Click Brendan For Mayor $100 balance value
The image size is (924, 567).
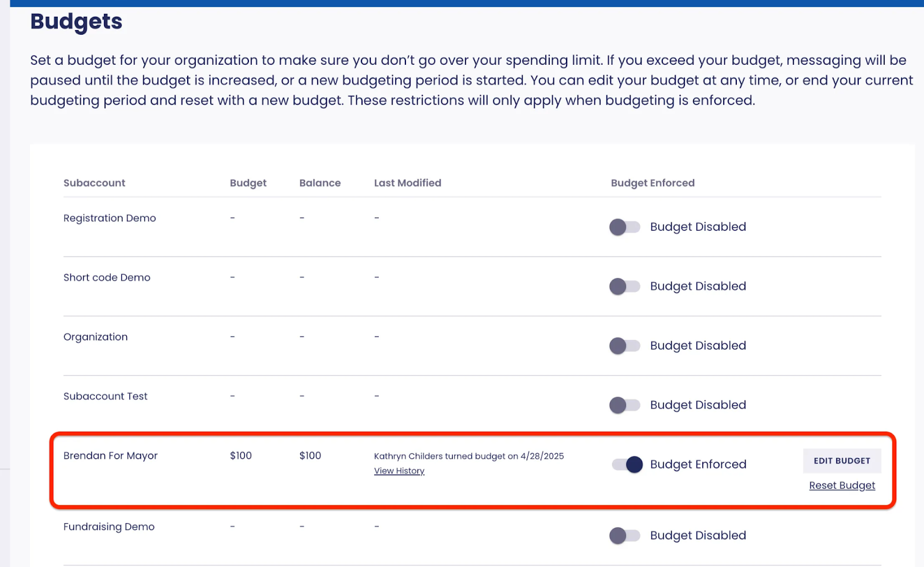click(310, 455)
